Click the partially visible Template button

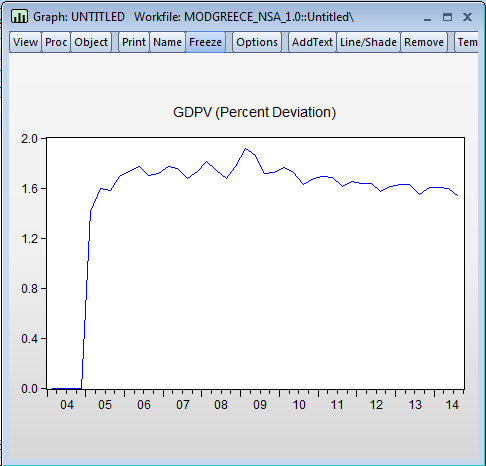tap(467, 42)
